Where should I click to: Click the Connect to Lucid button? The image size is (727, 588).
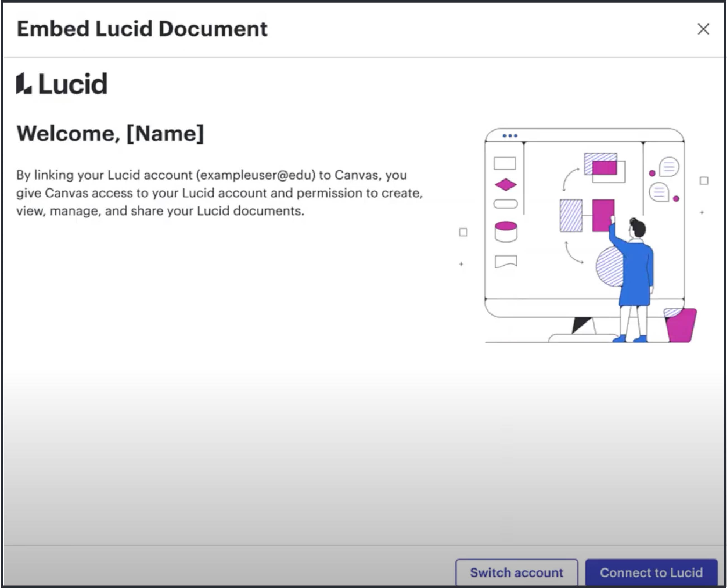tap(651, 572)
